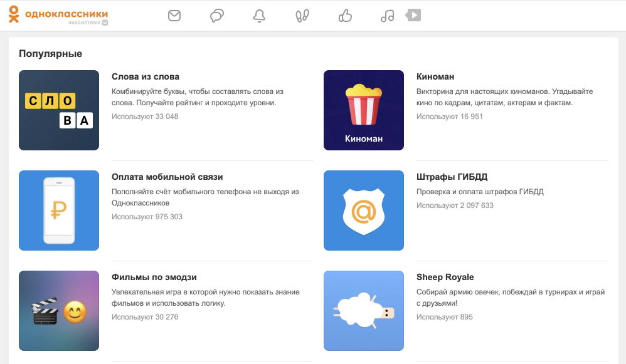The image size is (626, 364).
Task: Click 'Используют 16 951' text
Action: point(450,117)
